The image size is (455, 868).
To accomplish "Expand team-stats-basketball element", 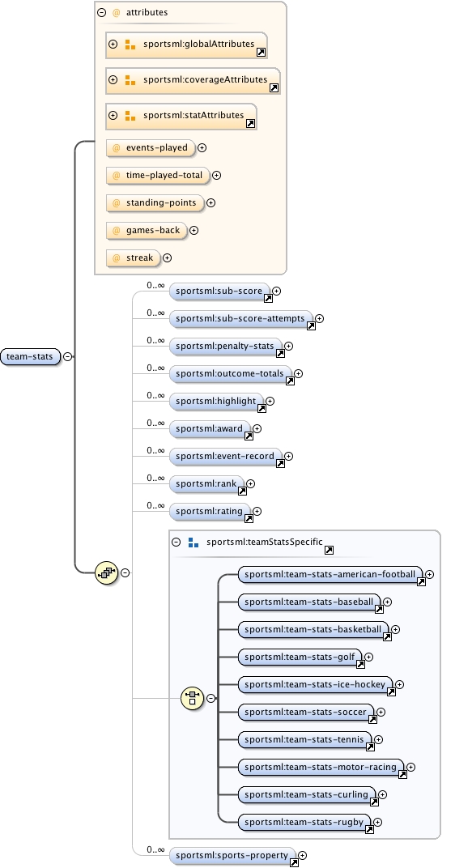I will (395, 629).
